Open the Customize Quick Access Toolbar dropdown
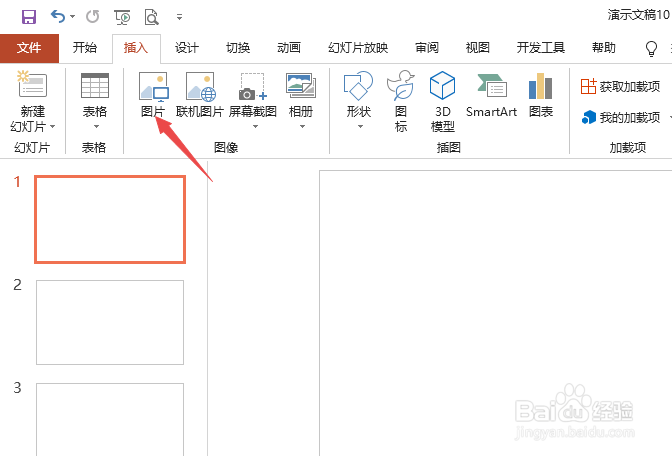Viewport: 672px width, 456px height. (x=179, y=17)
